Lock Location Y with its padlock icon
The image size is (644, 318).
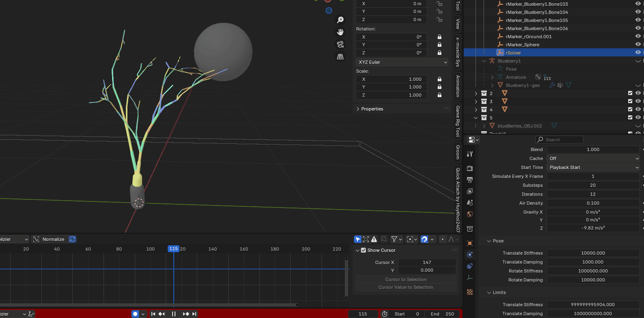[x=439, y=11]
